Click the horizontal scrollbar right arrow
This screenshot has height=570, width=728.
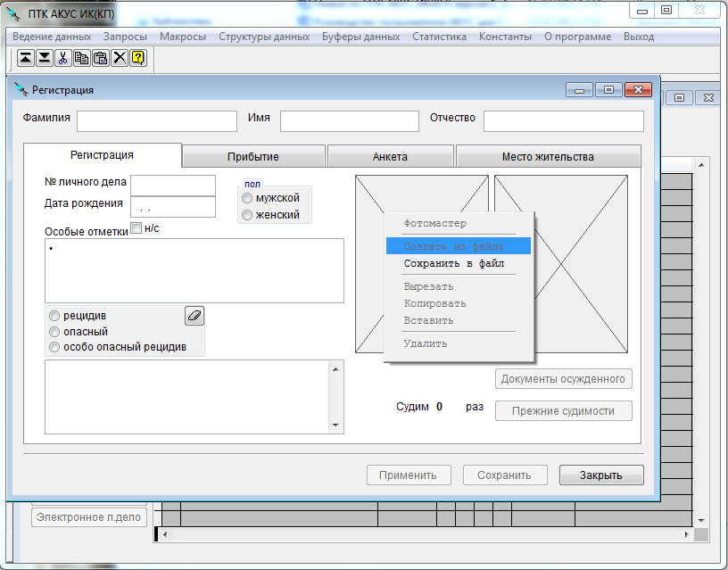point(686,534)
